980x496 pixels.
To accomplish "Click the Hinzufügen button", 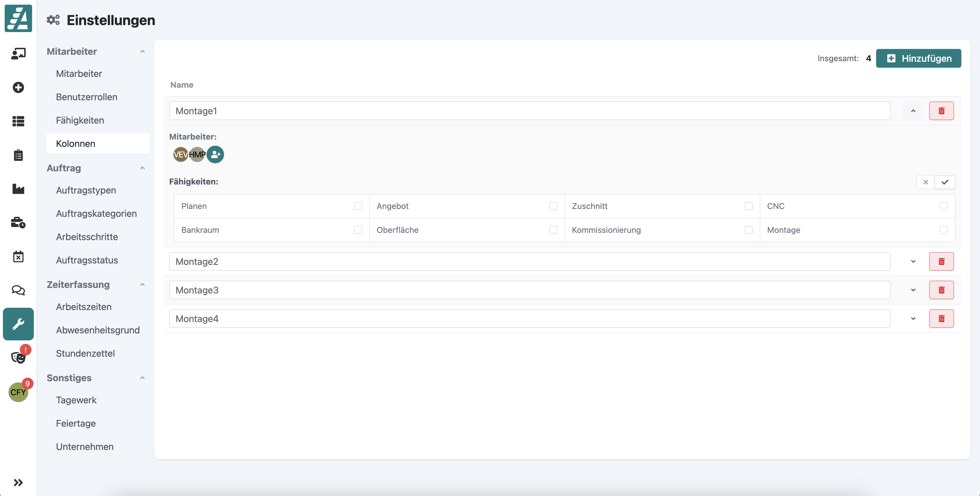I will [918, 58].
